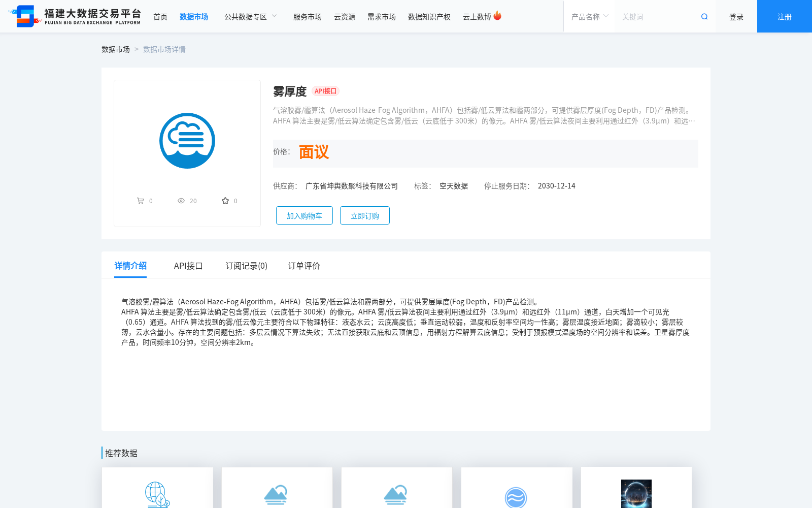Screen dimensions: 812x508
Task: Open 服务市场 in the navigation bar
Action: (308, 17)
